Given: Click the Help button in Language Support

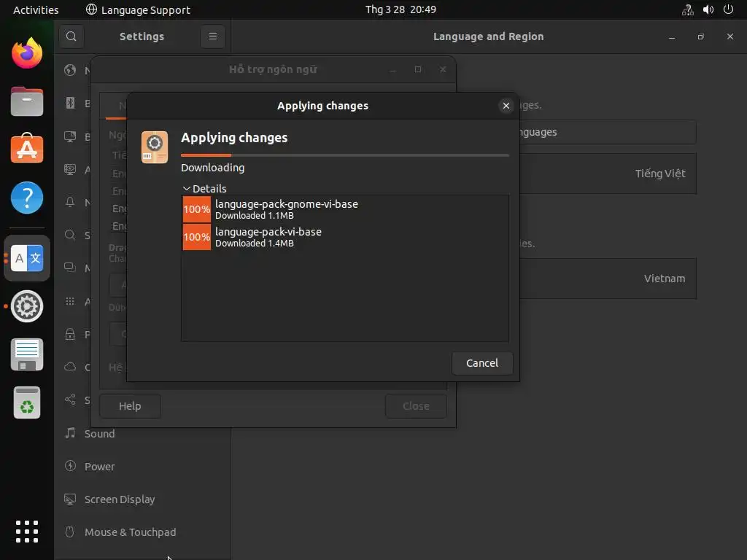Looking at the screenshot, I should [x=130, y=406].
